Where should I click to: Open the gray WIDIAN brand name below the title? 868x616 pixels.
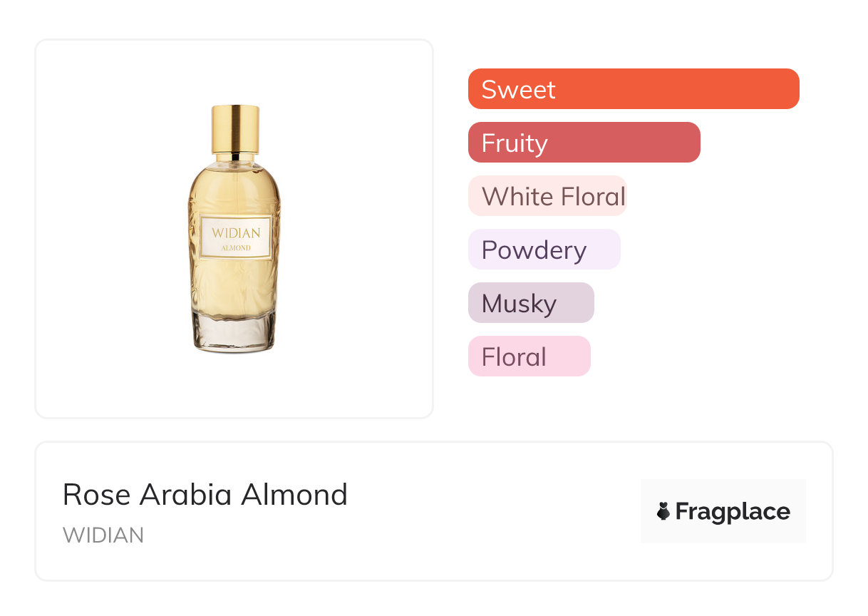pos(103,535)
